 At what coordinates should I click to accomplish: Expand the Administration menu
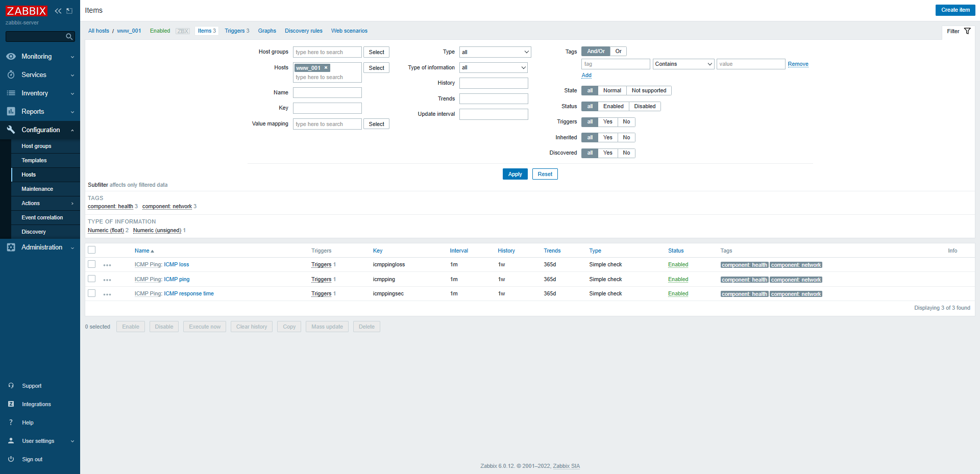tap(72, 248)
